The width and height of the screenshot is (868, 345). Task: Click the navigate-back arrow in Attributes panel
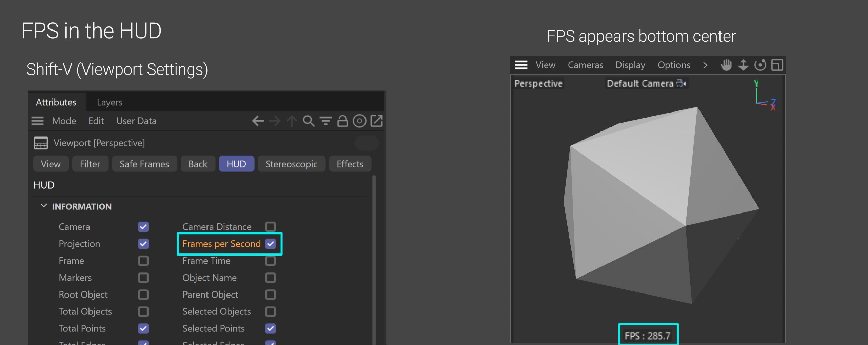coord(258,121)
